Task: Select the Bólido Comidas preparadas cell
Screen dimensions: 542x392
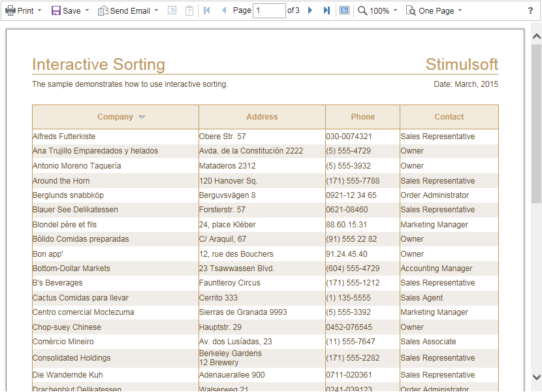Action: click(116, 239)
